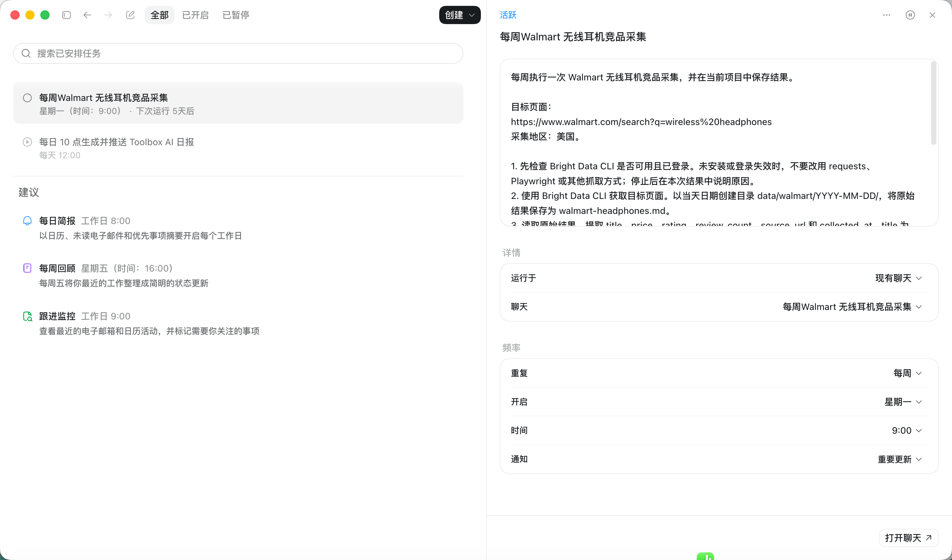Click the 打开聊天 button
Viewport: 952px width, 560px height.
909,538
